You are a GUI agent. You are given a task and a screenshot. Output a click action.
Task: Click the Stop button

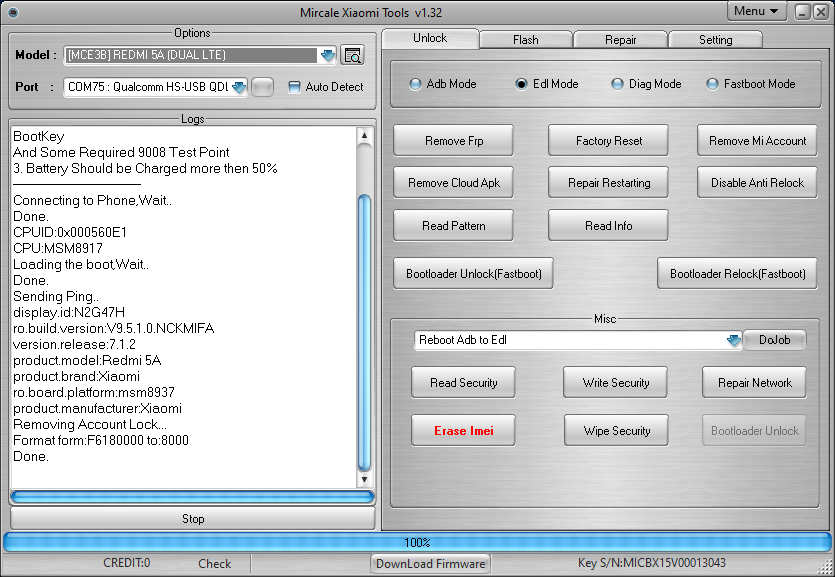[x=193, y=518]
